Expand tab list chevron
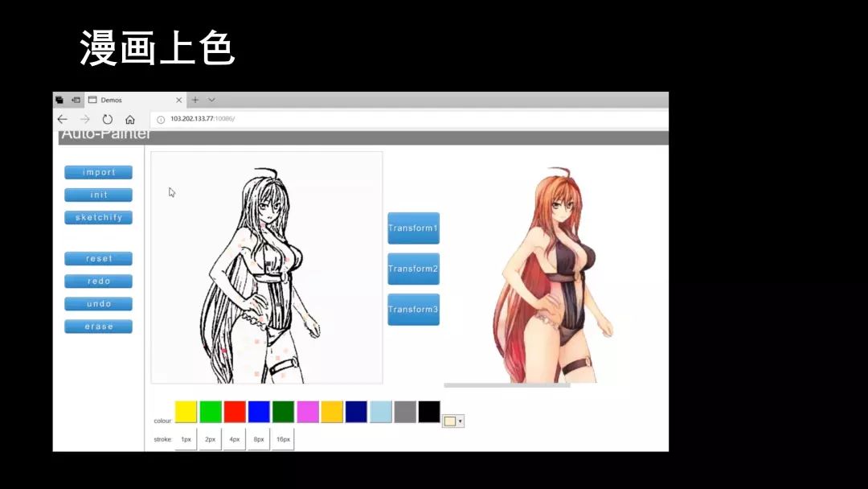The width and height of the screenshot is (868, 489). [211, 100]
